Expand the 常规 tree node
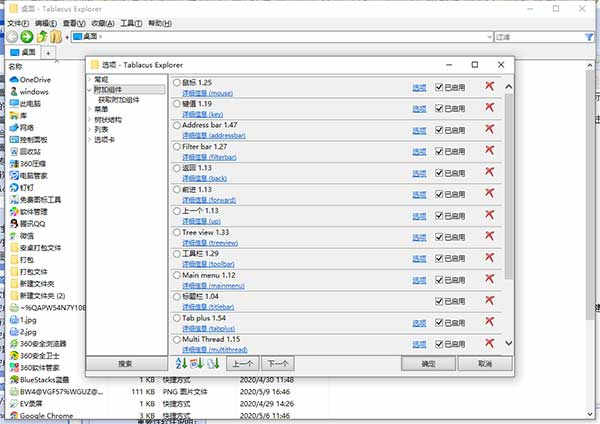Screen dimensions: 600x424 pyautogui.click(x=90, y=80)
